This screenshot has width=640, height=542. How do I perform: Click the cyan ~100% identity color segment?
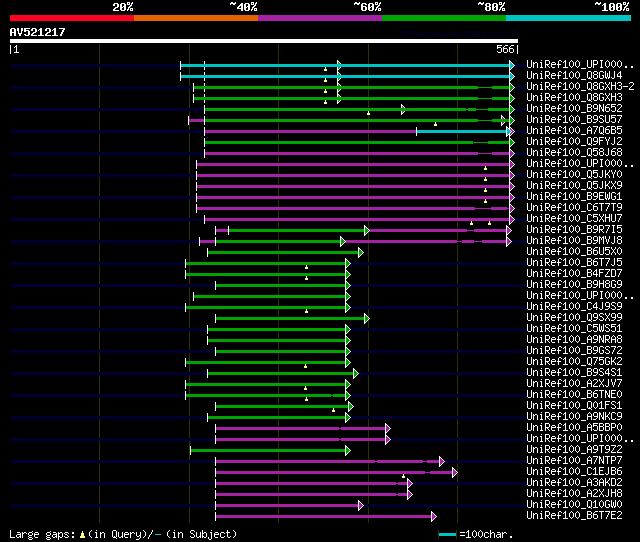[x=569, y=18]
